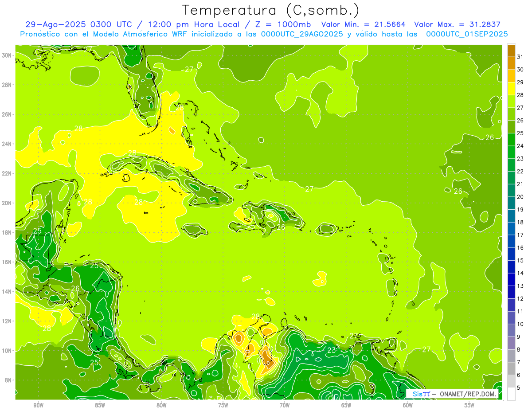This screenshot has width=532, height=411.
Task: Click the '23' contour label over Venezuela
Action: coord(331,350)
